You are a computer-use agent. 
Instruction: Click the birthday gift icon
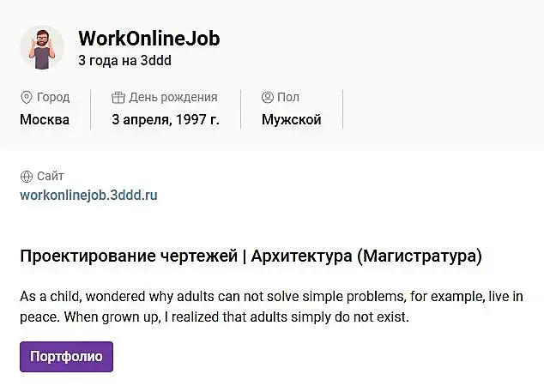118,98
